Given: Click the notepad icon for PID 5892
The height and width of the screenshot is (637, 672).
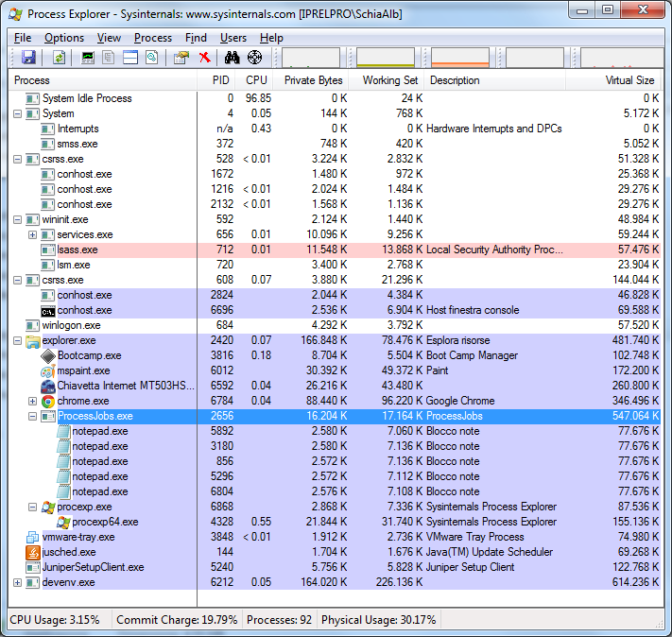Looking at the screenshot, I should click(63, 431).
